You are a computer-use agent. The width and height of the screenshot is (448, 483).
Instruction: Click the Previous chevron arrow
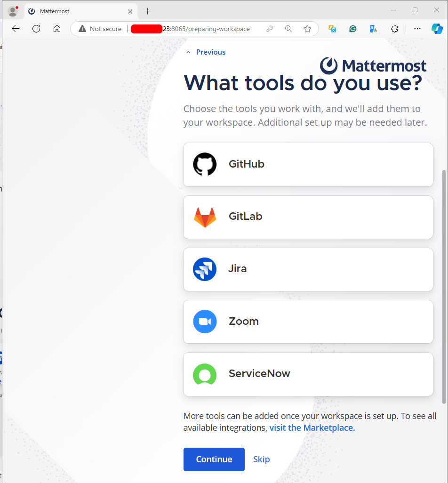point(188,52)
